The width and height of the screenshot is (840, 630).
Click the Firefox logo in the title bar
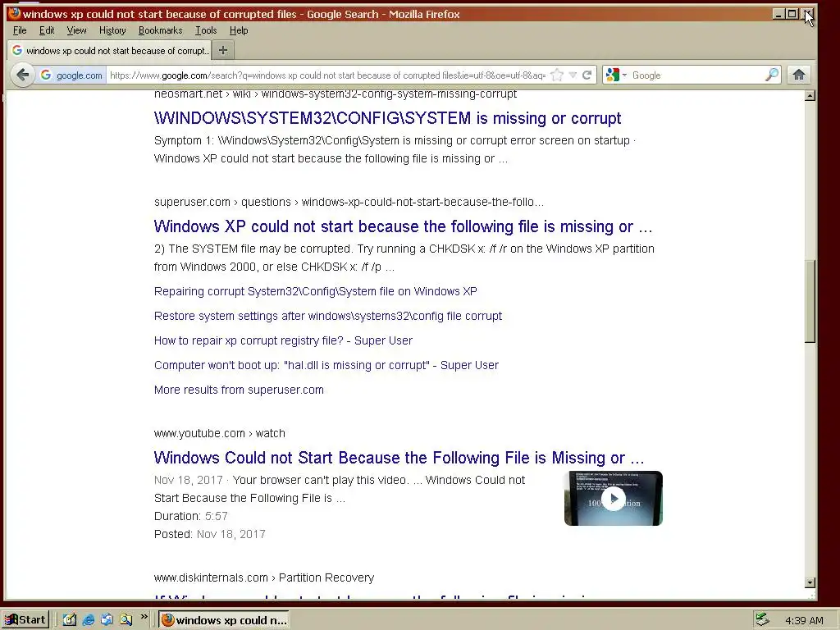click(x=15, y=13)
